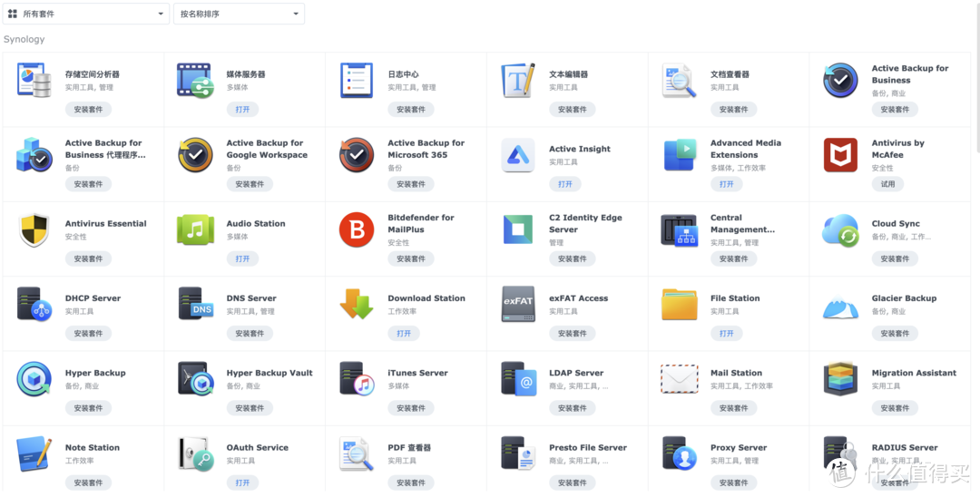Install the Cloud Sync package
Image resolution: width=980 pixels, height=497 pixels.
pos(895,258)
